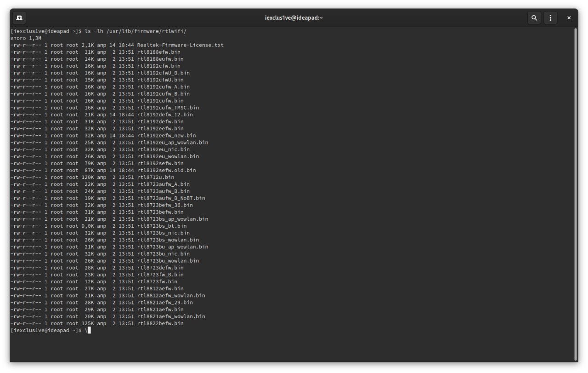588x373 pixels.
Task: Click the window title iexclus1ve@ideapad:~
Action: click(294, 18)
